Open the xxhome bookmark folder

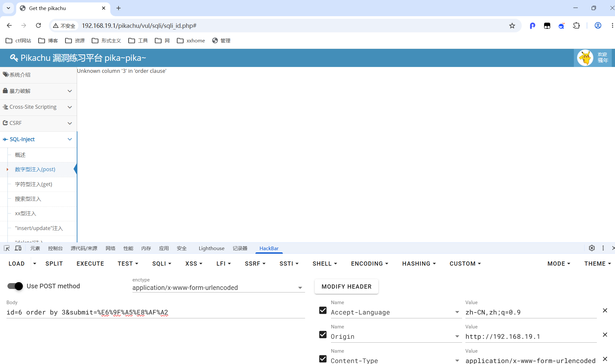[191, 40]
